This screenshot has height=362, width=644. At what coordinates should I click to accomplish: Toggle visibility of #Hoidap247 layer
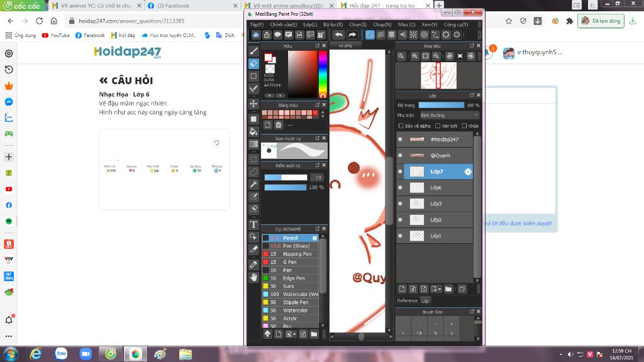click(x=400, y=140)
